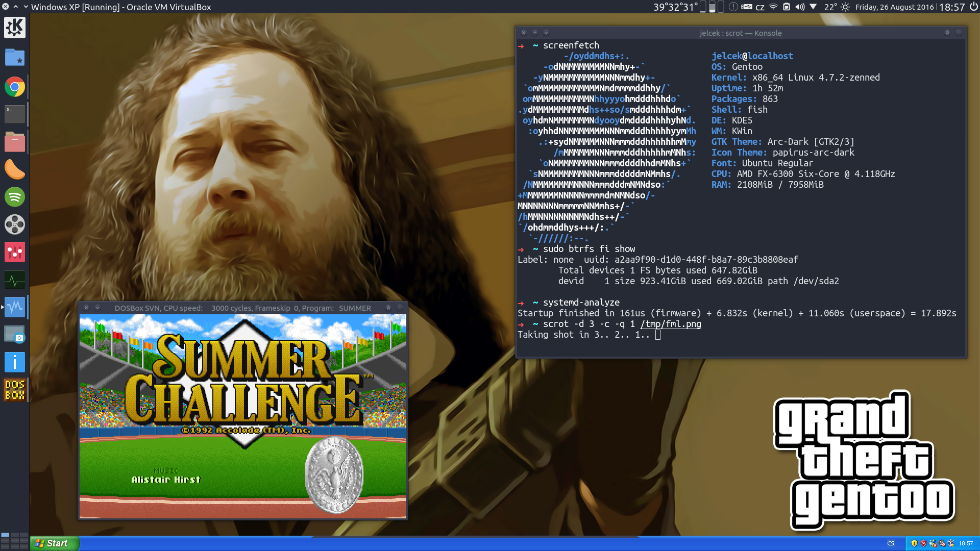Launch Spotify from the dock

pos(14,197)
